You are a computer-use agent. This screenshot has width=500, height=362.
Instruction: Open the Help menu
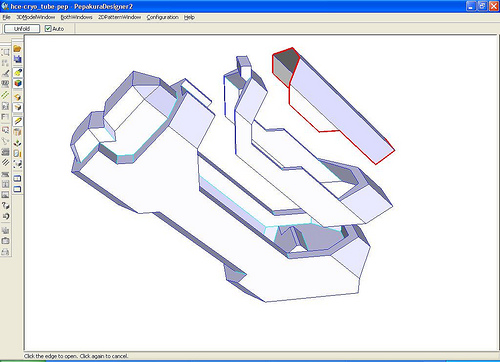[x=189, y=17]
